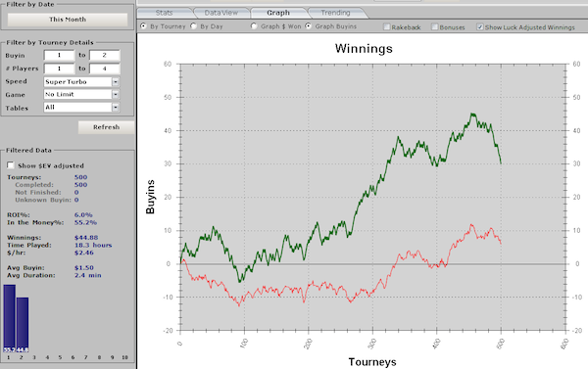Screen dimensions: 588x369
Task: Check the Show $EV adjusted box
Action: tap(11, 165)
